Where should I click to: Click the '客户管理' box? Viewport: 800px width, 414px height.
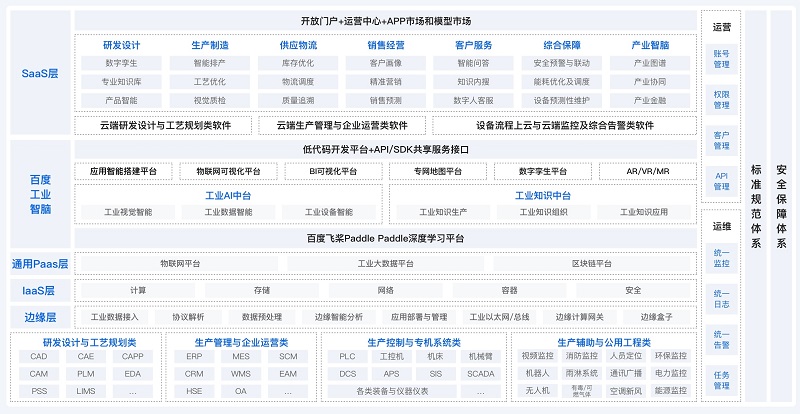point(721,140)
